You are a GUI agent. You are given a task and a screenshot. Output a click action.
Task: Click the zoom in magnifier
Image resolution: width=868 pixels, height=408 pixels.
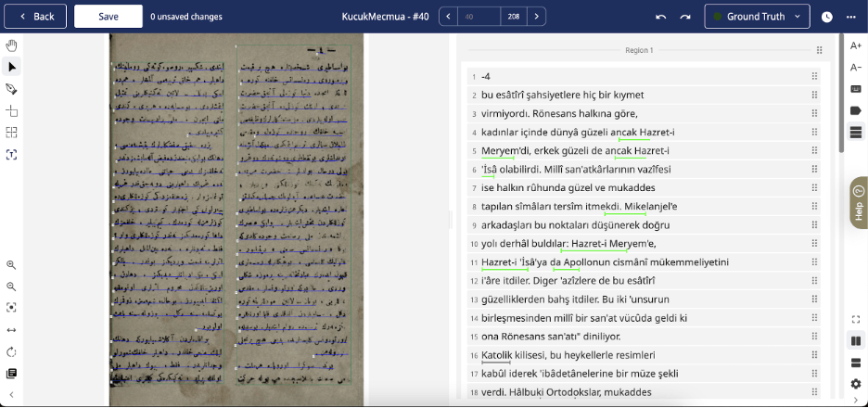[12, 265]
